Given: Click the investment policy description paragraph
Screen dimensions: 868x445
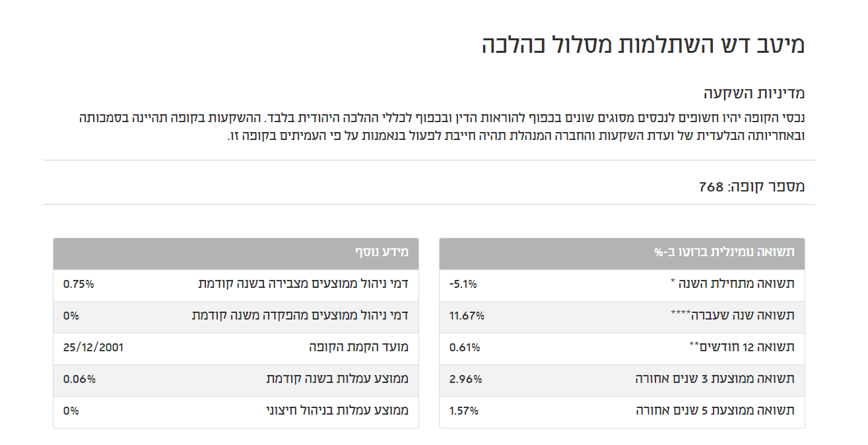Looking at the screenshot, I should click(442, 127).
